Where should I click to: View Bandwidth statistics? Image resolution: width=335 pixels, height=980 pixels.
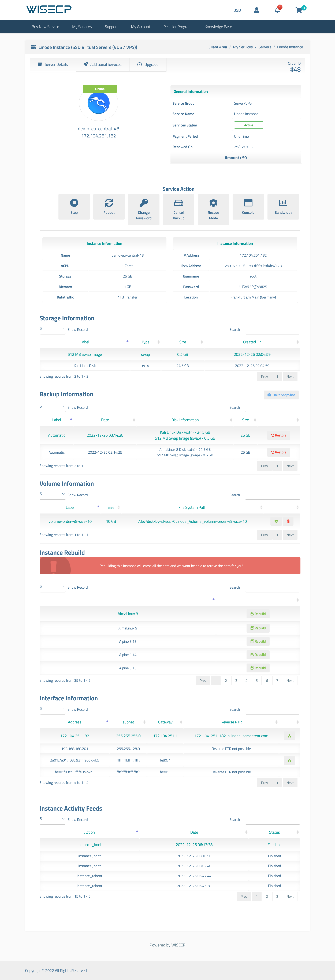(283, 207)
